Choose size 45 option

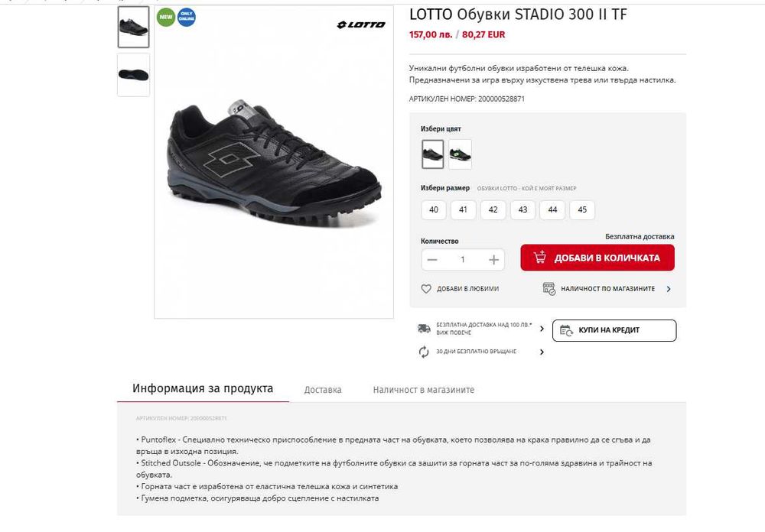coord(582,209)
